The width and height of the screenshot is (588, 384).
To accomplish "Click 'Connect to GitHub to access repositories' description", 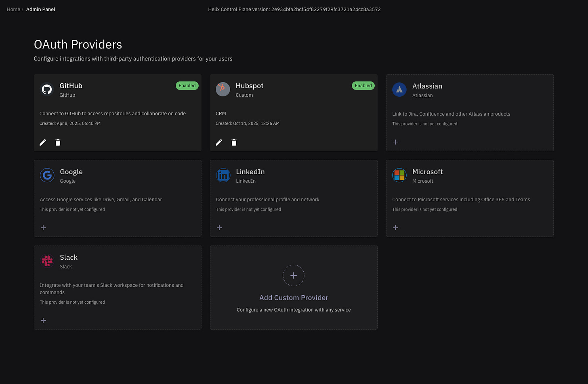I will 113,114.
